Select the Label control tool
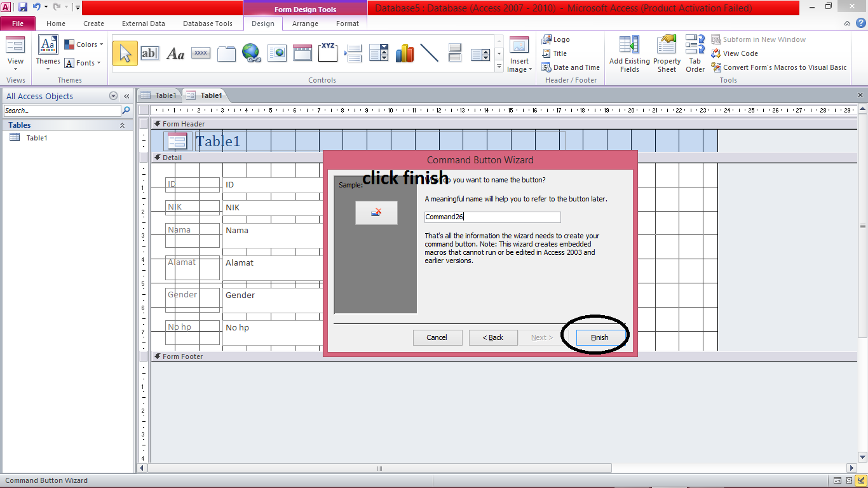This screenshot has height=488, width=868. 175,53
